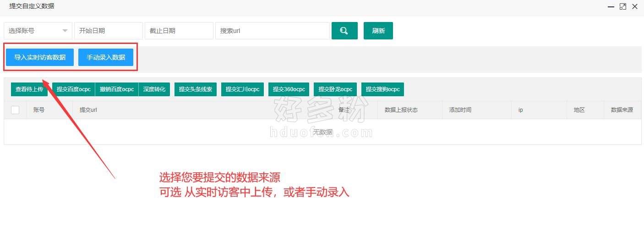This screenshot has width=644, height=231.
Task: Click 手动录入数据 button
Action: 106,57
